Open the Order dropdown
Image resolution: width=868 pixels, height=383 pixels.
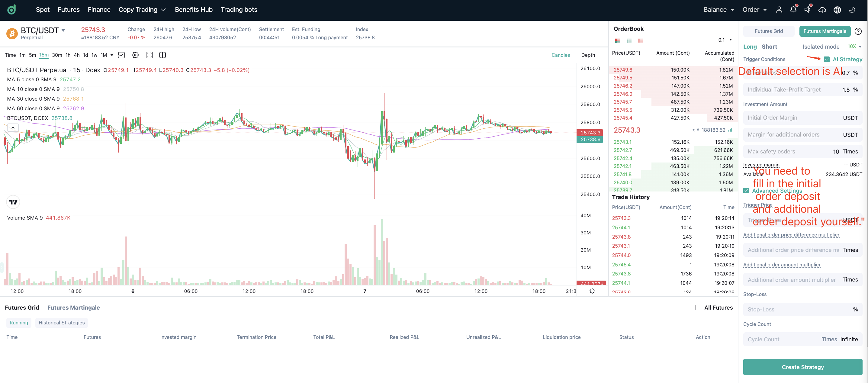(754, 9)
